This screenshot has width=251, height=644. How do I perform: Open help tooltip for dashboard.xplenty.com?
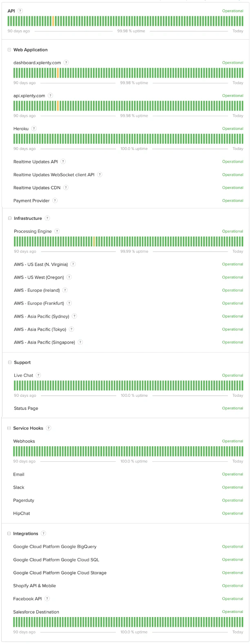click(x=66, y=63)
